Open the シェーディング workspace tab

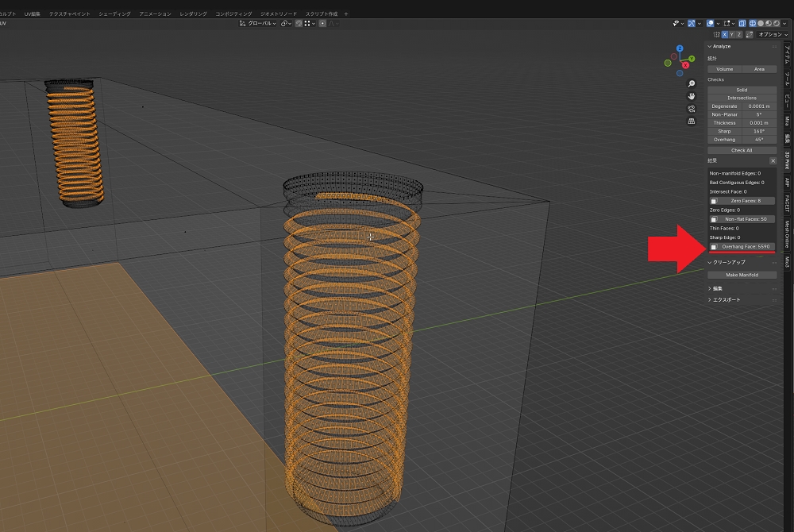[x=114, y=14]
